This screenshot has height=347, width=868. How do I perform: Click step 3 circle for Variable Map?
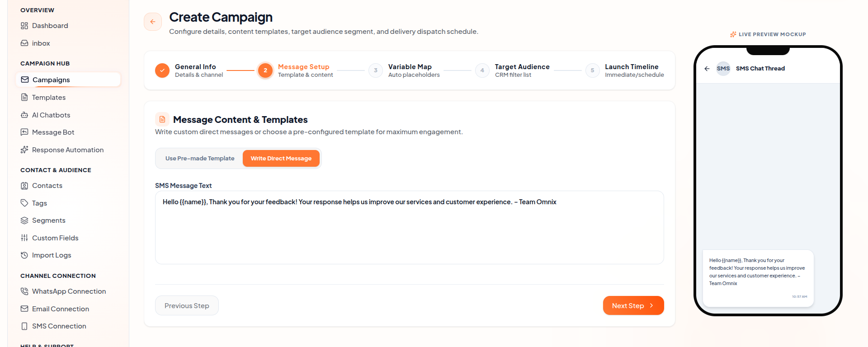tap(376, 70)
